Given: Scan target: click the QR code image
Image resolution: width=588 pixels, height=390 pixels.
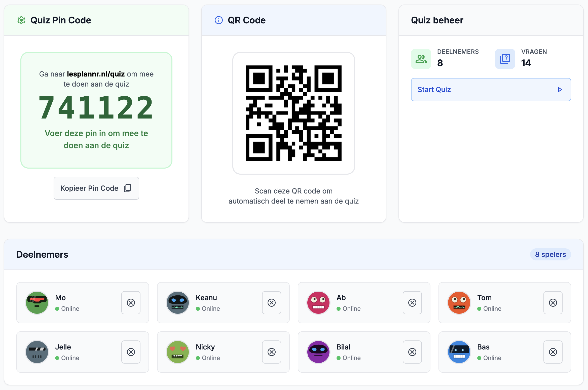Looking at the screenshot, I should click(x=293, y=113).
